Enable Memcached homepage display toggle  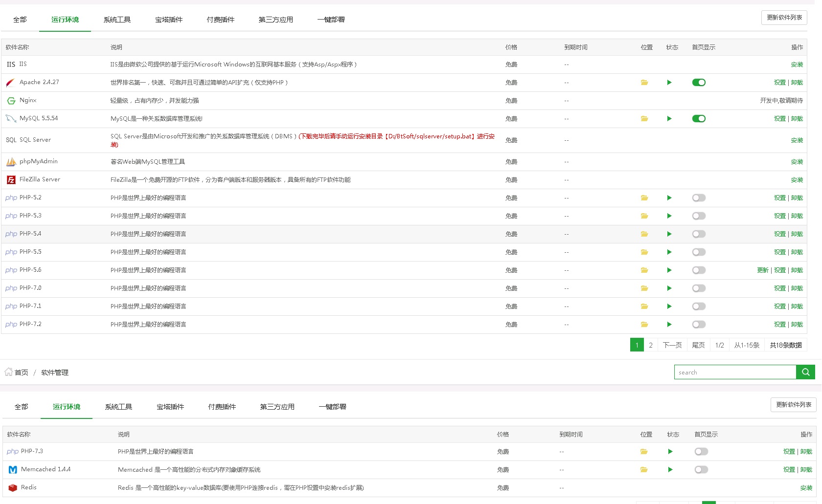coord(701,470)
